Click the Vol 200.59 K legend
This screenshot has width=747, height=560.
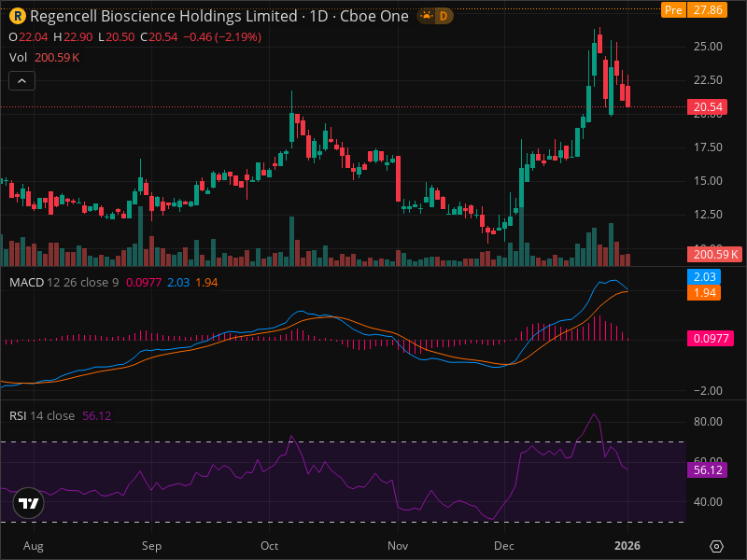(x=44, y=58)
